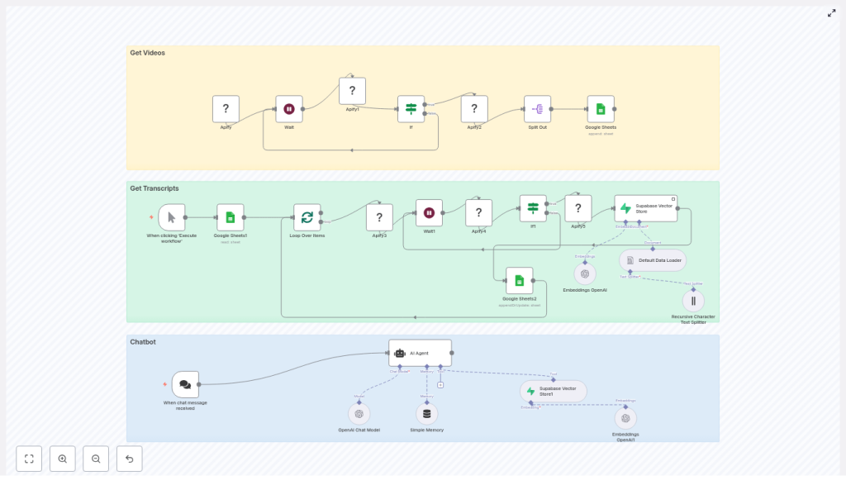The height and width of the screenshot is (504, 846).
Task: Open the AI Agent node
Action: pos(420,353)
